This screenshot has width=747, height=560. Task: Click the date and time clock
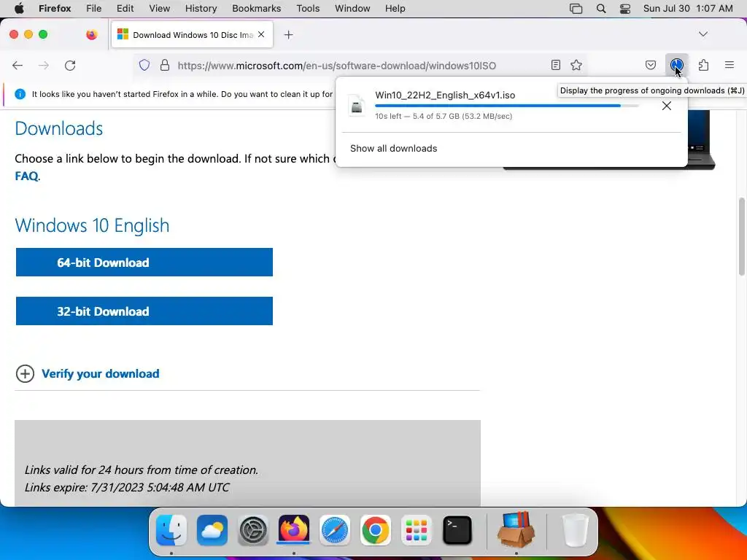coord(688,9)
